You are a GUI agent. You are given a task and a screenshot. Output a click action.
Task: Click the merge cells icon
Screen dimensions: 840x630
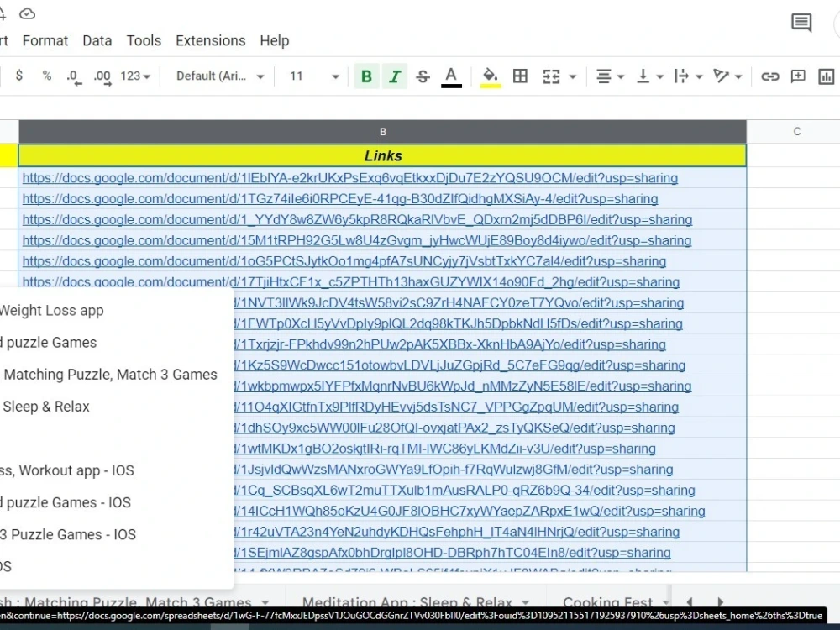(551, 76)
